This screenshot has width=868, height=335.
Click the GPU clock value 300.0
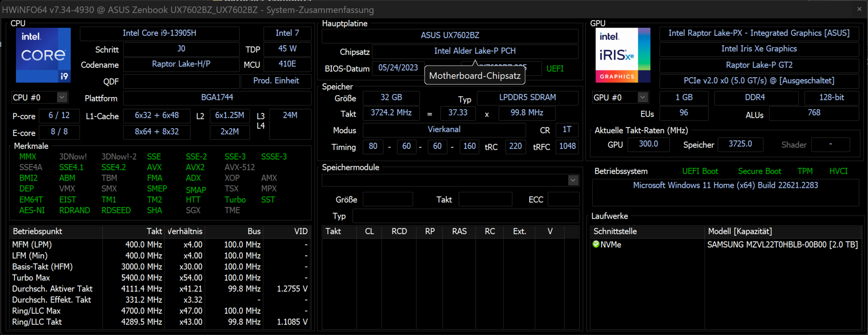tap(649, 144)
